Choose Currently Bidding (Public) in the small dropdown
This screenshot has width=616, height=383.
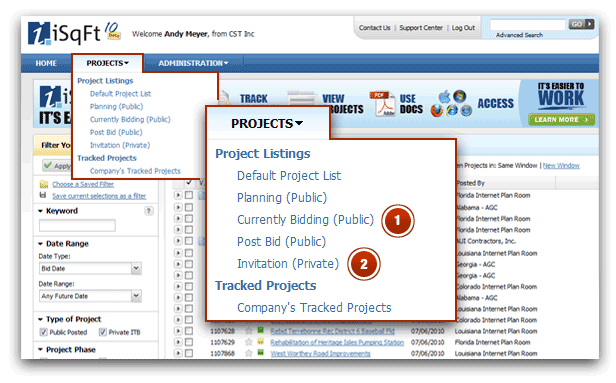[x=130, y=119]
